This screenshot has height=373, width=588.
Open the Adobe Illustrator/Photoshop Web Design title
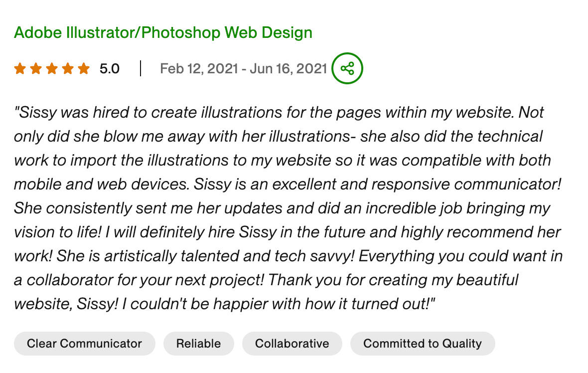point(163,33)
